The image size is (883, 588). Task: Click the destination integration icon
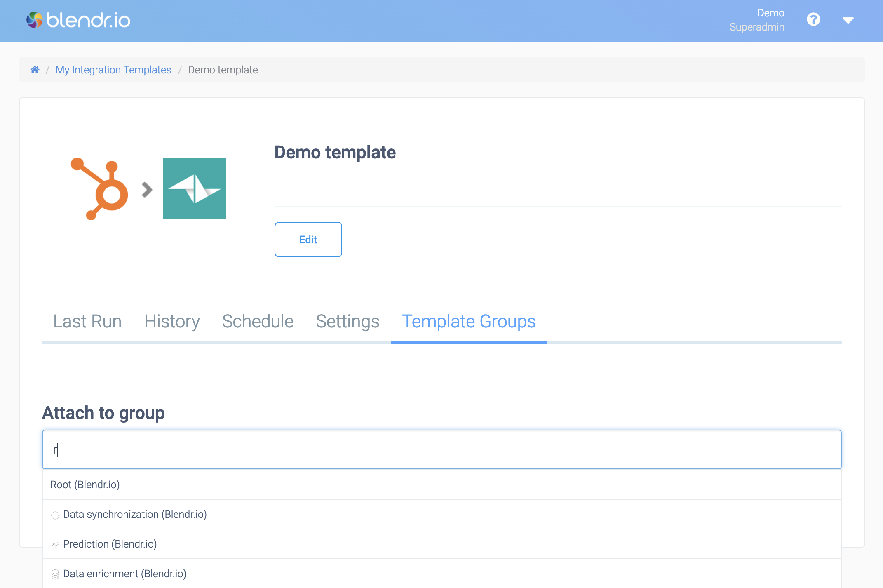coord(193,188)
